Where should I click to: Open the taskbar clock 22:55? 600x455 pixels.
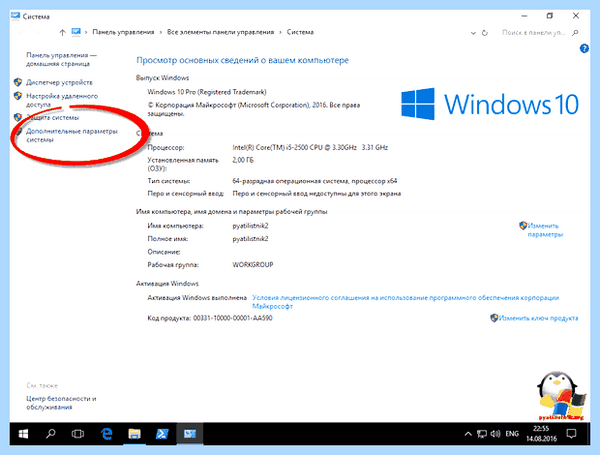point(541,434)
